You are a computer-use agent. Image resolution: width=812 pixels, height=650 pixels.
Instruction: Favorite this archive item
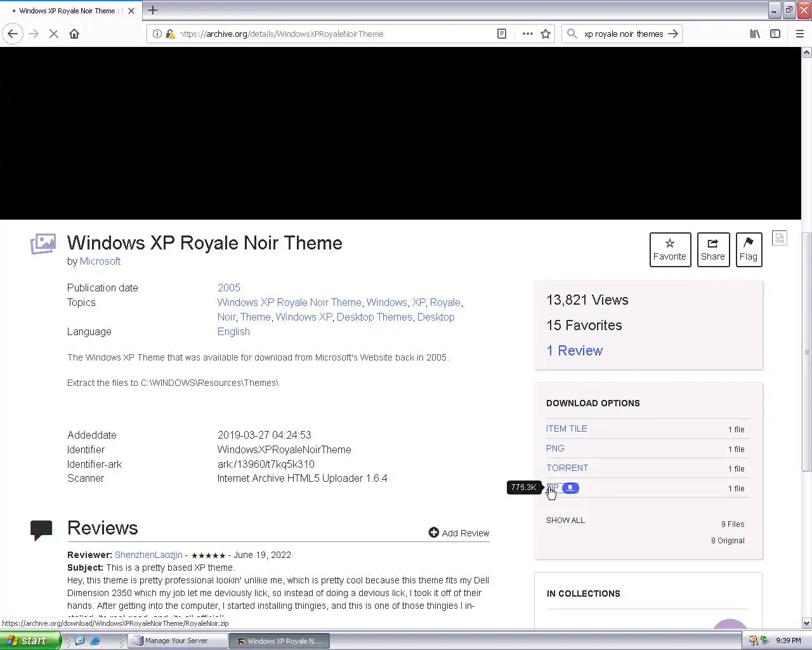[670, 249]
